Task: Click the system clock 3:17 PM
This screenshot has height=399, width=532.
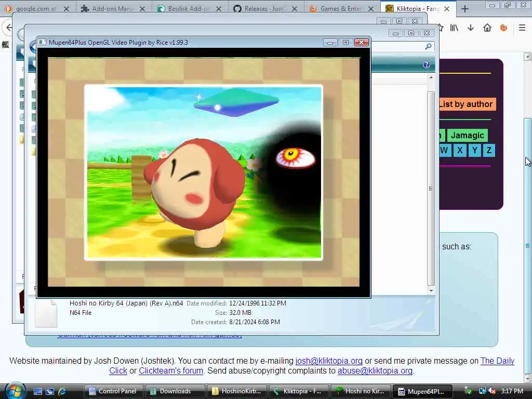Action: (x=512, y=391)
